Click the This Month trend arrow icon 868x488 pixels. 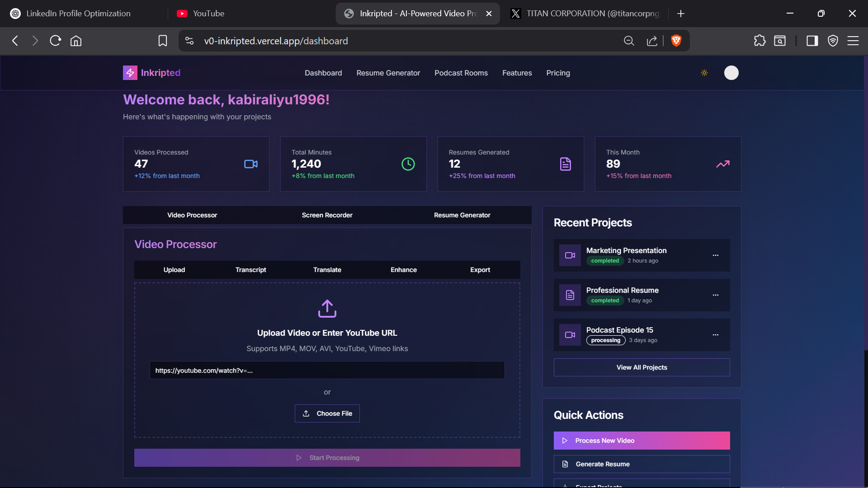click(723, 164)
